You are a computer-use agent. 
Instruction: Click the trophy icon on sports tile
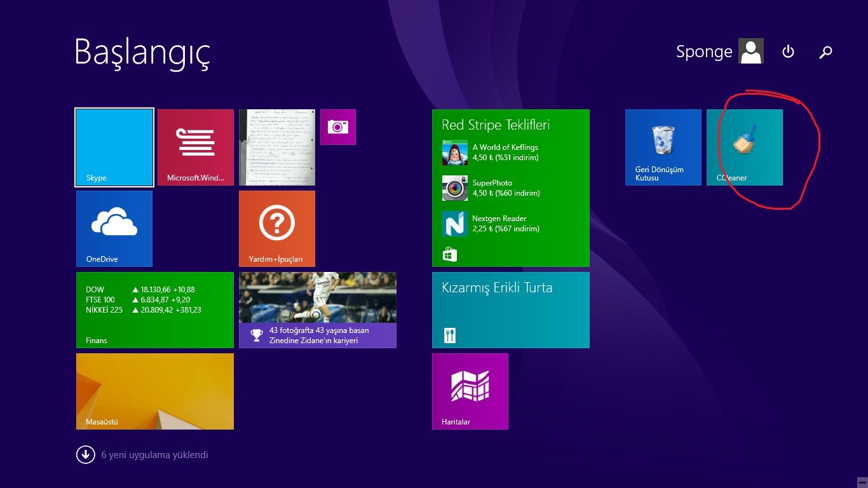pyautogui.click(x=256, y=335)
